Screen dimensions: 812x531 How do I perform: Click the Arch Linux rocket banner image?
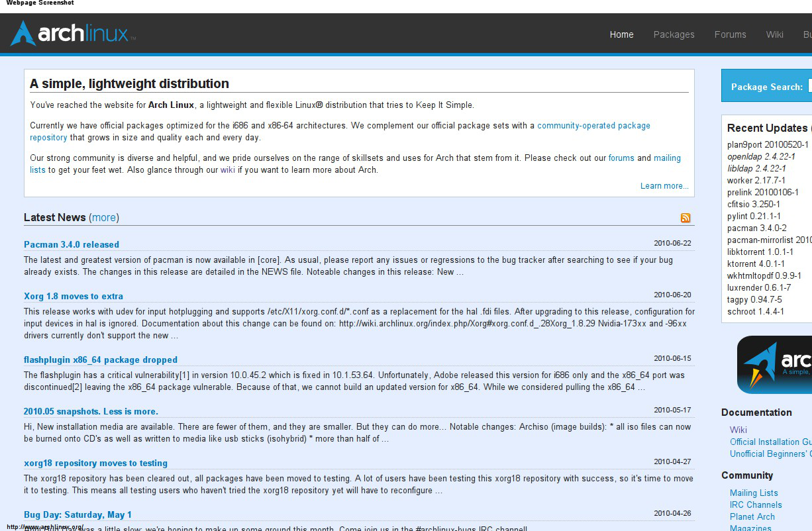click(774, 365)
